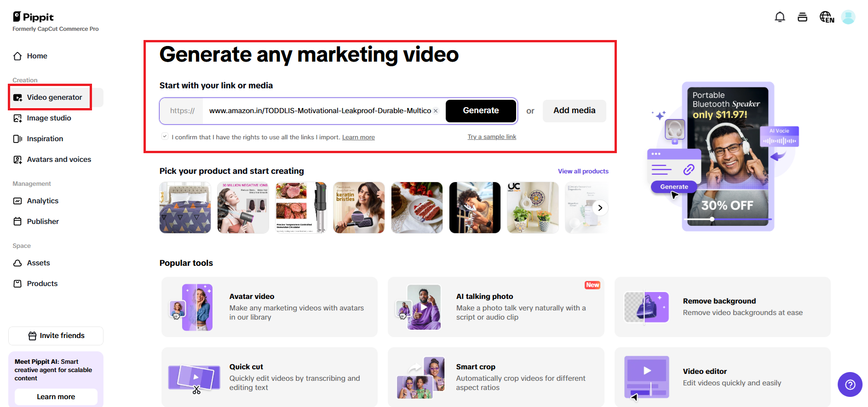Select the sous vide meat product thumbnail

tap(301, 207)
